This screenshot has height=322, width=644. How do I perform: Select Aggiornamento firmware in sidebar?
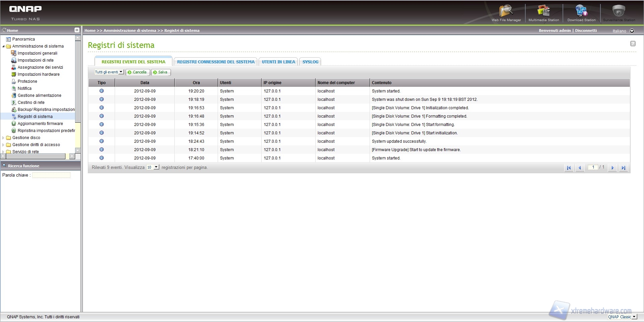40,124
